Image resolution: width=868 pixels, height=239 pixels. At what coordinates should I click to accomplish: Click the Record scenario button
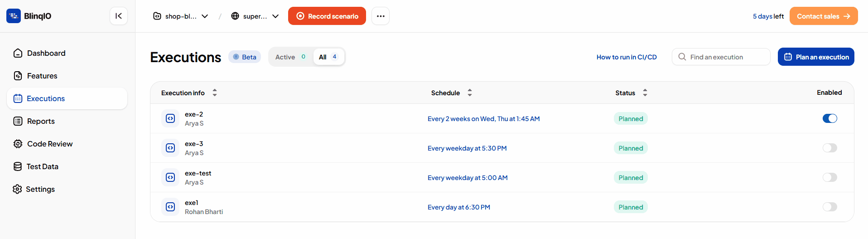point(327,16)
